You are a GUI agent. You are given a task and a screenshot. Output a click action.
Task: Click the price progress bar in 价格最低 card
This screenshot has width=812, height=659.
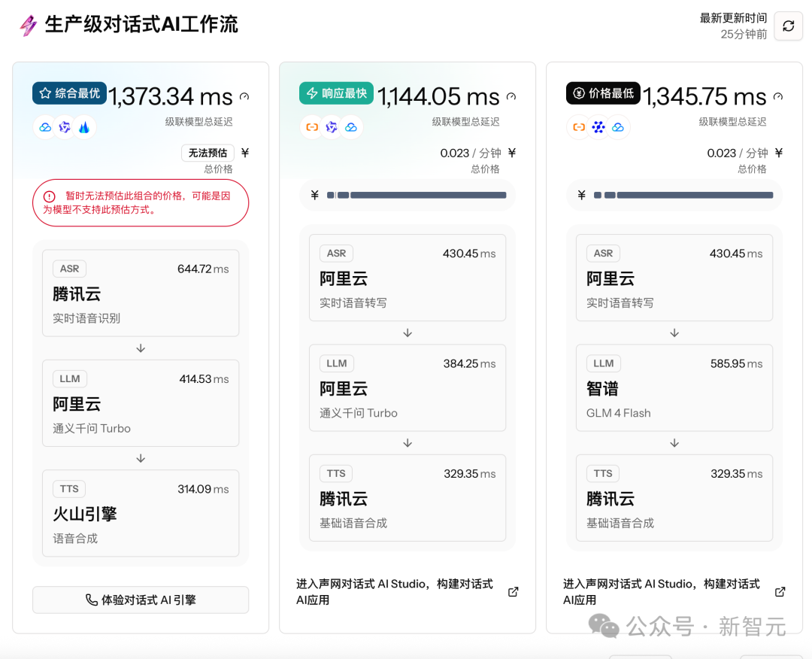point(674,195)
